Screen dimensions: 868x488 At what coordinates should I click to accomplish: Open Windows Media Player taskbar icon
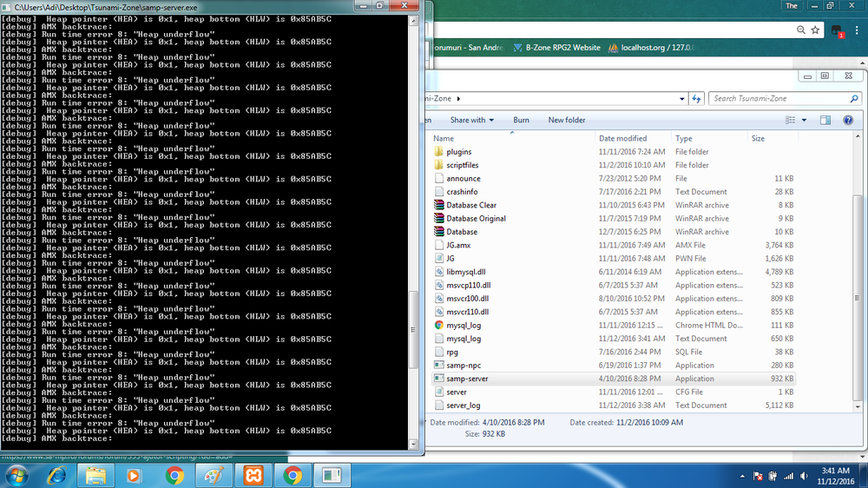(134, 475)
